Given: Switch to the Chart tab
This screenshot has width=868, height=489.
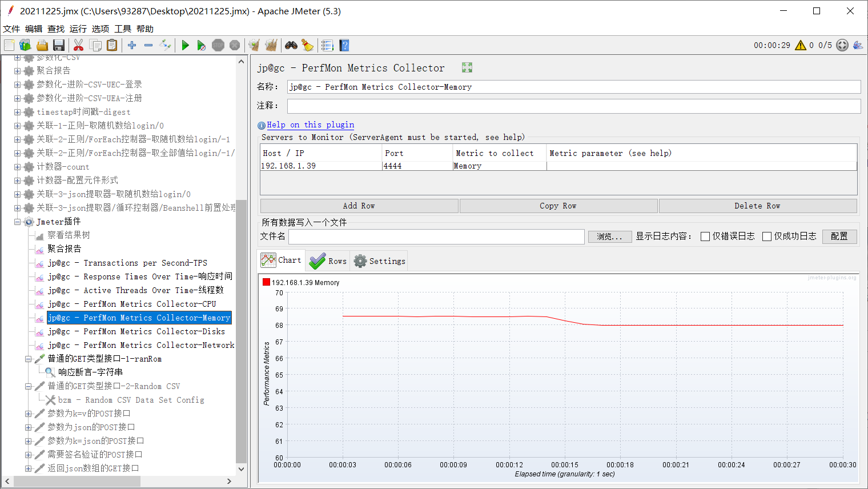Looking at the screenshot, I should (x=282, y=260).
